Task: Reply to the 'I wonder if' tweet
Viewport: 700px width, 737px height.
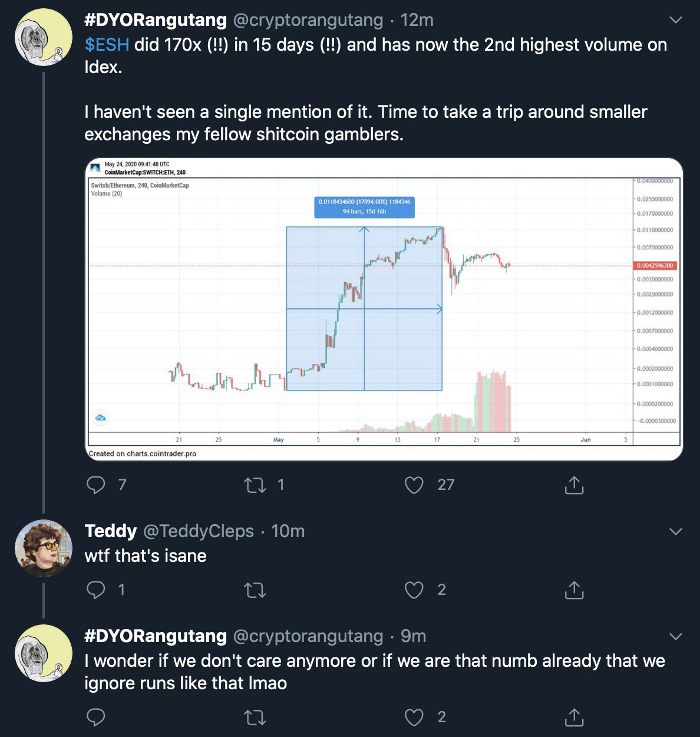Action: coord(96,717)
